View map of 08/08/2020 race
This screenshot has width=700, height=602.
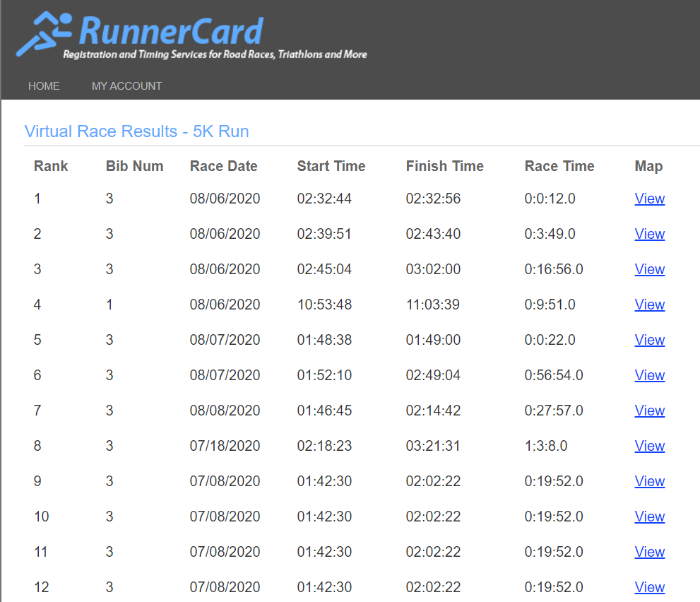click(649, 411)
